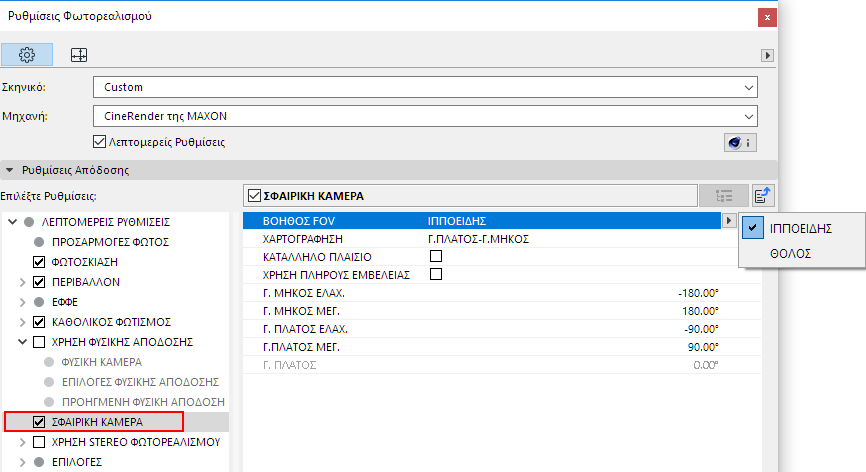866x472 pixels.
Task: Click the Γ. ΠΛΑΤΟΣ ΕΛΑΧ. value -90.00°
Action: coord(701,329)
